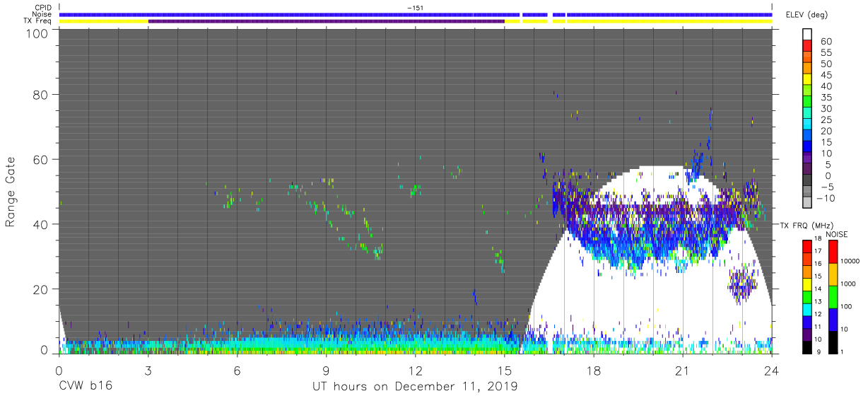Click the yellow segment of the ELEV colorbar
This screenshot has width=868, height=401.
[807, 80]
